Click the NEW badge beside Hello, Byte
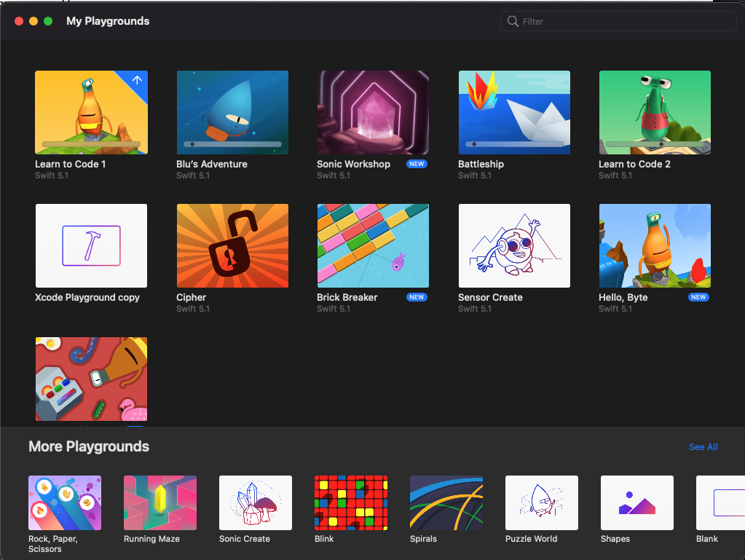This screenshot has width=745, height=560. (x=698, y=297)
